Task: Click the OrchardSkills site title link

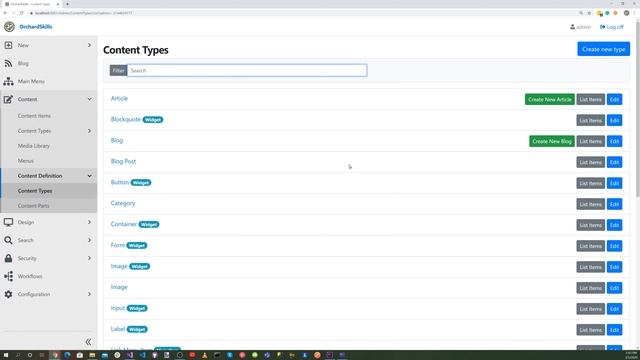Action: [x=36, y=27]
